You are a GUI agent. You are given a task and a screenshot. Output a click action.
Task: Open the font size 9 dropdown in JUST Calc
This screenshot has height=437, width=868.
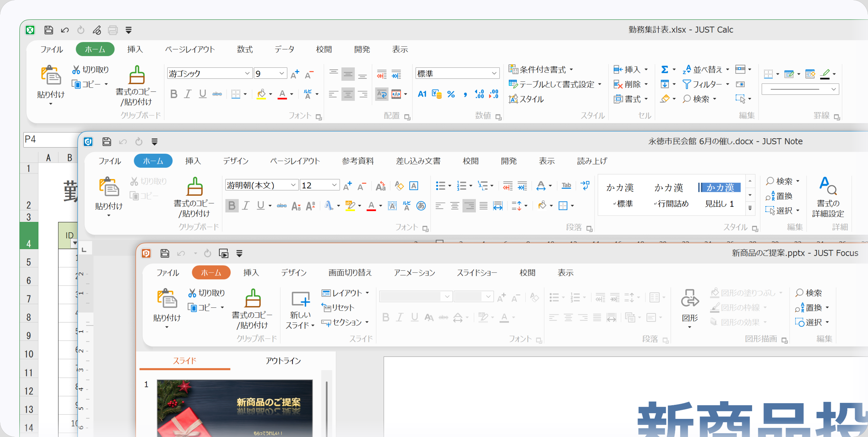click(282, 73)
